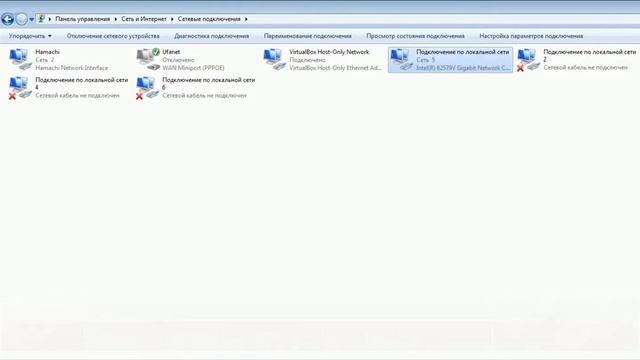Select Подключение по локальной сети 6 icon

coord(147,88)
